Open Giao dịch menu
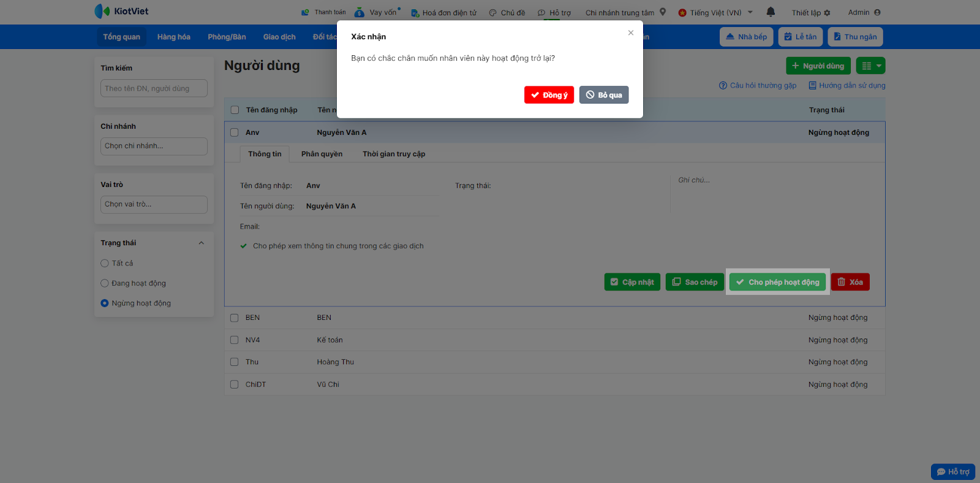The width and height of the screenshot is (980, 483). tap(279, 37)
